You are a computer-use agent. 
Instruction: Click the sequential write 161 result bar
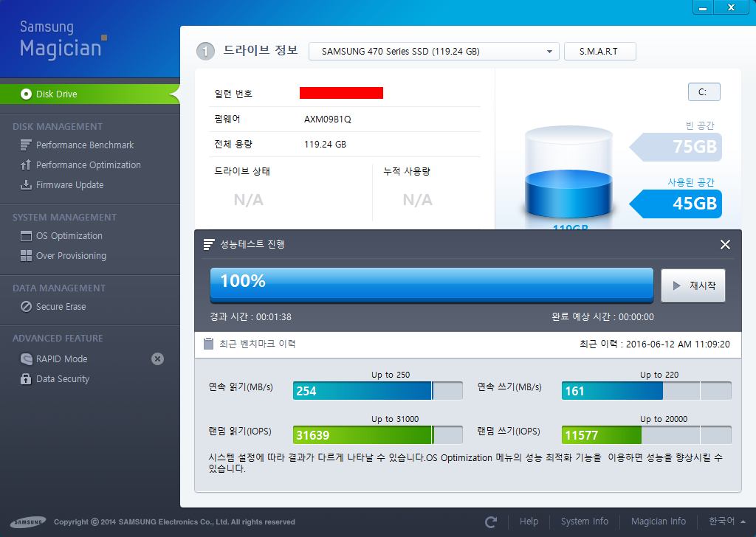pyautogui.click(x=646, y=391)
